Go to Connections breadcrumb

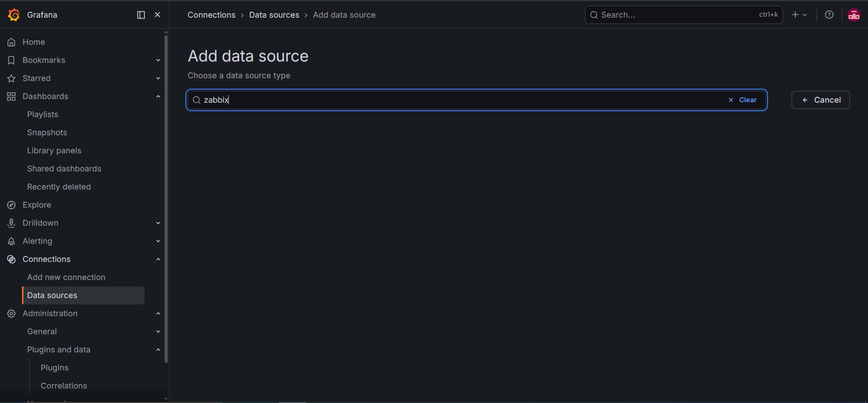pos(212,15)
